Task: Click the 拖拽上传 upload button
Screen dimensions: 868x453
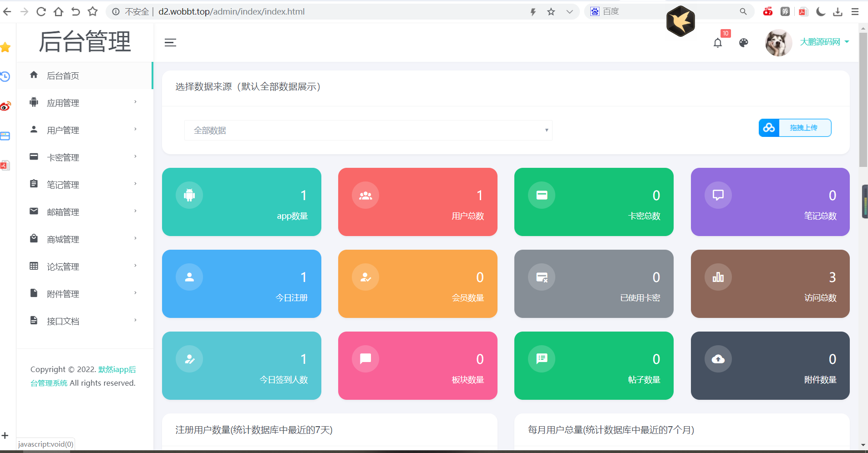Action: [805, 128]
